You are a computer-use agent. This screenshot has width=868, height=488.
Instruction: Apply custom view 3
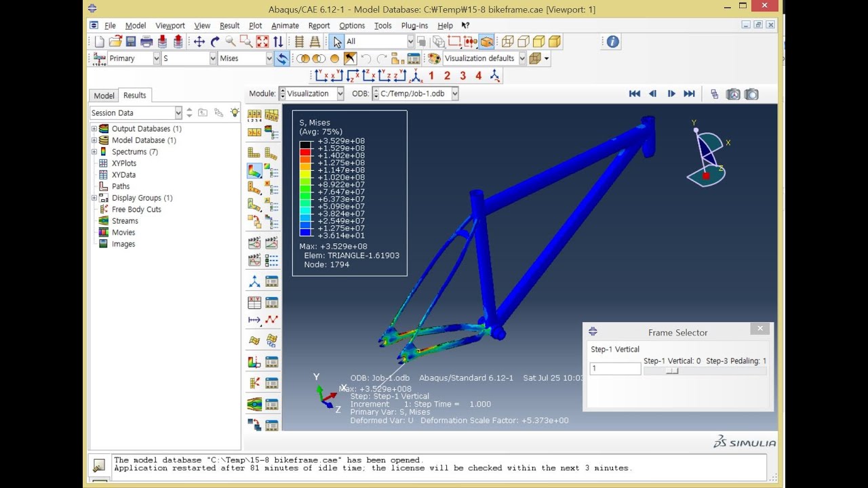(463, 76)
